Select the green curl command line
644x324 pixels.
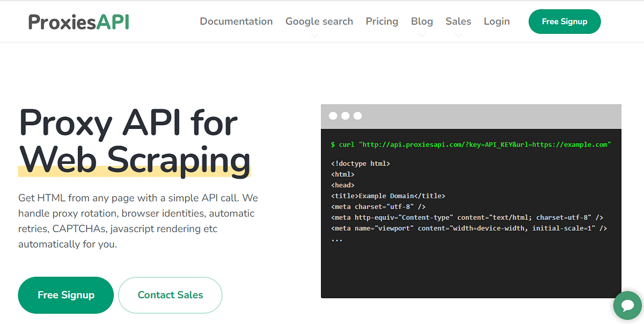pos(472,145)
